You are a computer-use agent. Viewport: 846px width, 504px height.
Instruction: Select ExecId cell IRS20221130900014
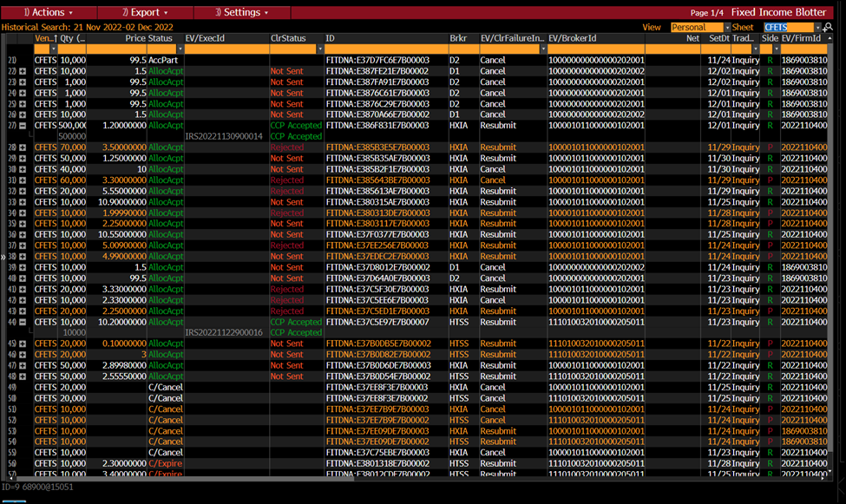224,136
